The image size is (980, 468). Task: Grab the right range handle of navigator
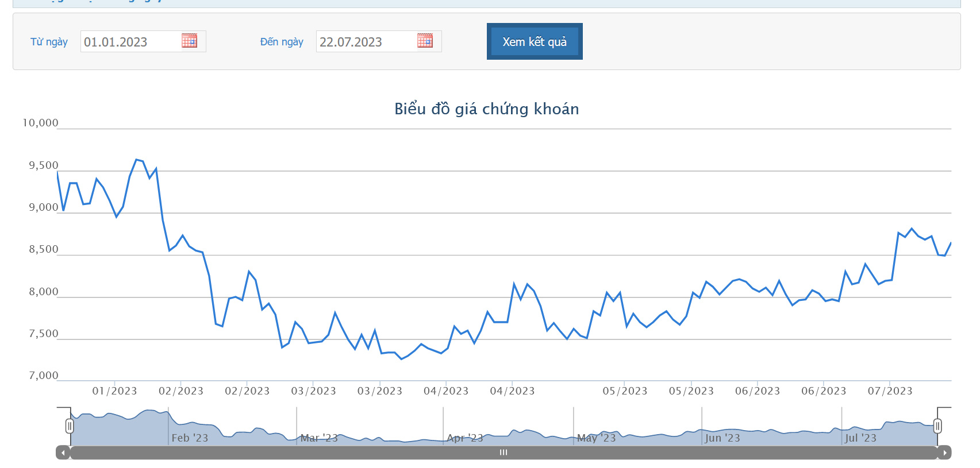pos(937,426)
